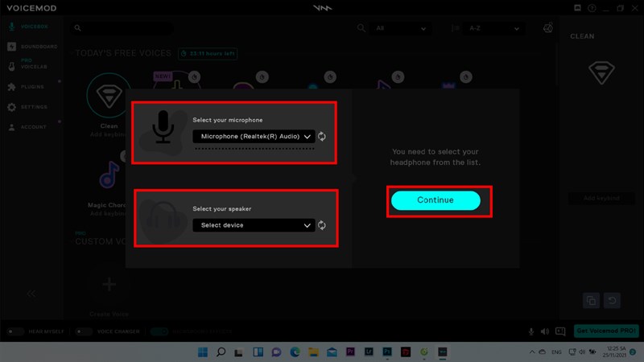Click the copy icon in Clean panel
Viewport: 644px width, 362px height.
pos(591,300)
